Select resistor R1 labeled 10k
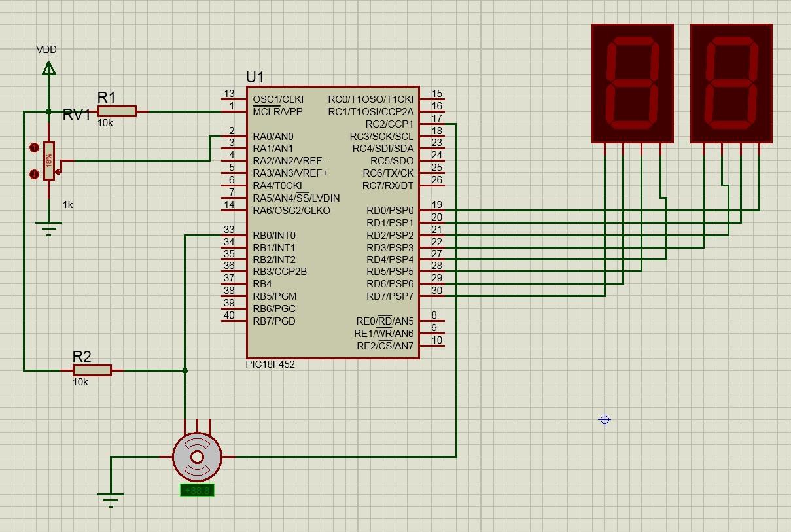The image size is (791, 532). click(116, 112)
